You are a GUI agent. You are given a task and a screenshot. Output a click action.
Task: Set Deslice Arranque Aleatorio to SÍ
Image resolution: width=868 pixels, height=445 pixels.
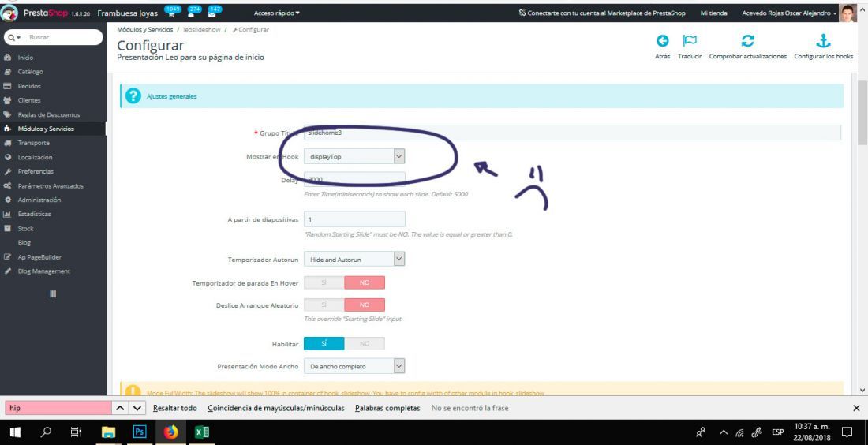pyautogui.click(x=324, y=305)
